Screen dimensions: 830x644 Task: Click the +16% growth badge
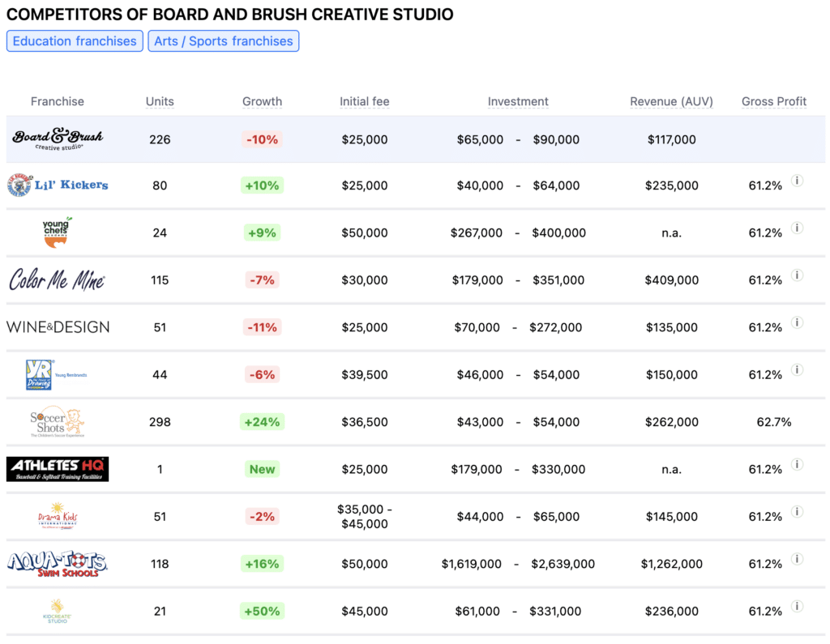(x=262, y=564)
